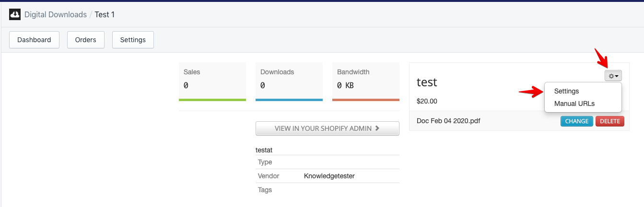The height and width of the screenshot is (207, 644).
Task: Click the Test 1 breadcrumb title
Action: click(105, 14)
